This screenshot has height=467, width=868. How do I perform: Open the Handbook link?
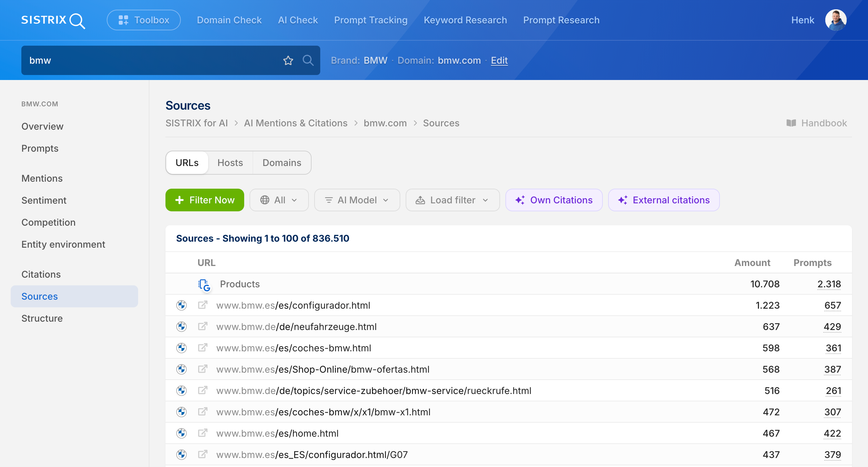point(816,123)
